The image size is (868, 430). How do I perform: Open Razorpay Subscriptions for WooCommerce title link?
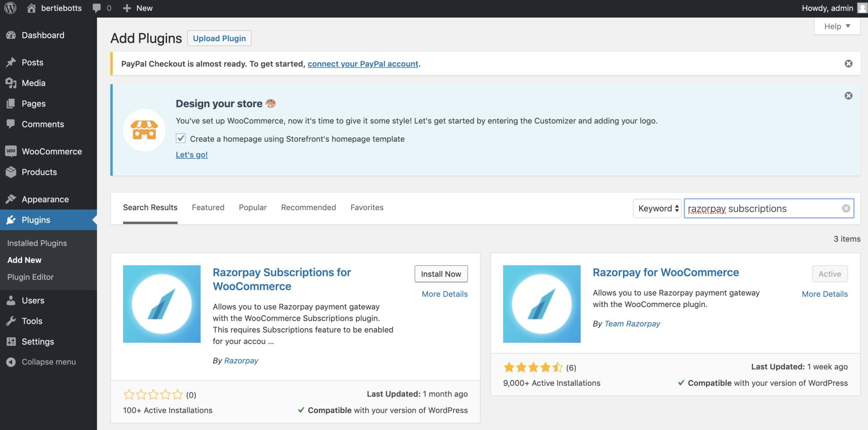[x=282, y=279]
